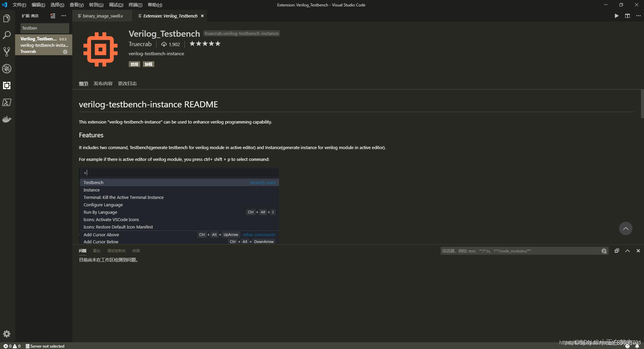This screenshot has width=644, height=349.
Task: Open extensions view more actions menu
Action: [x=64, y=16]
